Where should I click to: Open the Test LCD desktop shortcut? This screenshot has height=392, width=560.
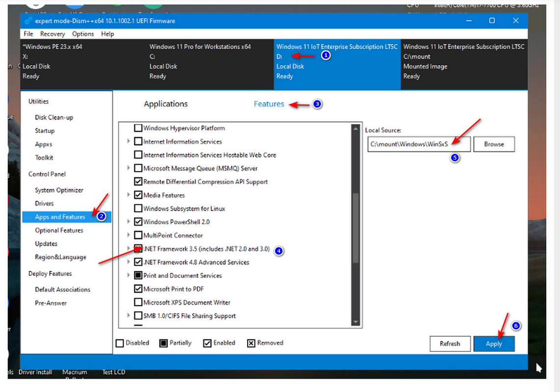114,372
